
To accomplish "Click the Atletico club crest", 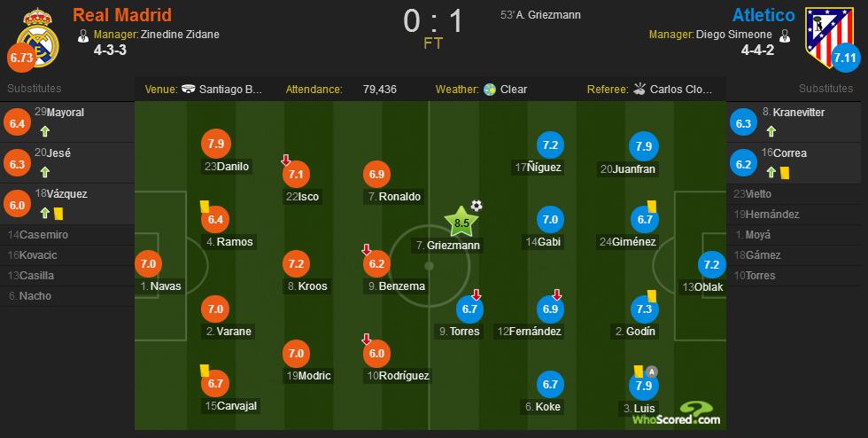I will [829, 36].
